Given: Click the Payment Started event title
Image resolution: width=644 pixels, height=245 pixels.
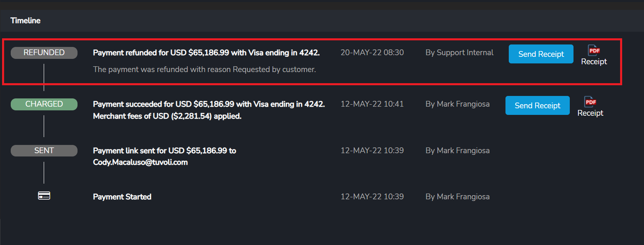Looking at the screenshot, I should (x=122, y=197).
